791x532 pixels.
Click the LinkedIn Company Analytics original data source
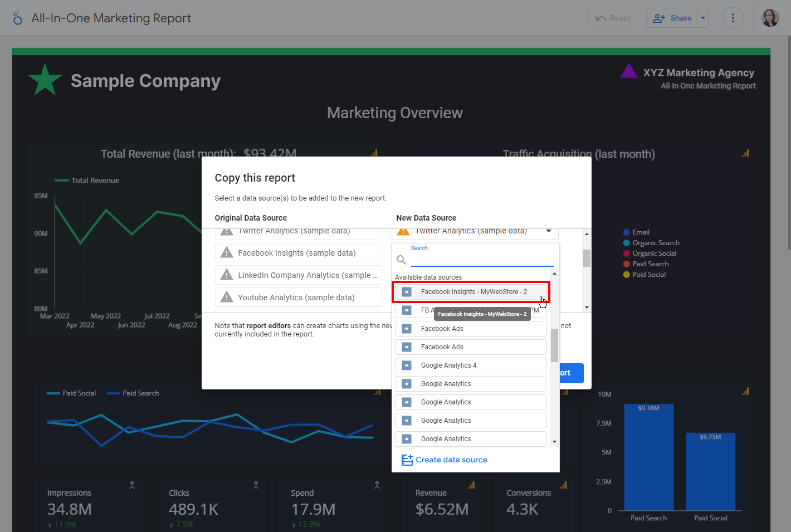(299, 275)
